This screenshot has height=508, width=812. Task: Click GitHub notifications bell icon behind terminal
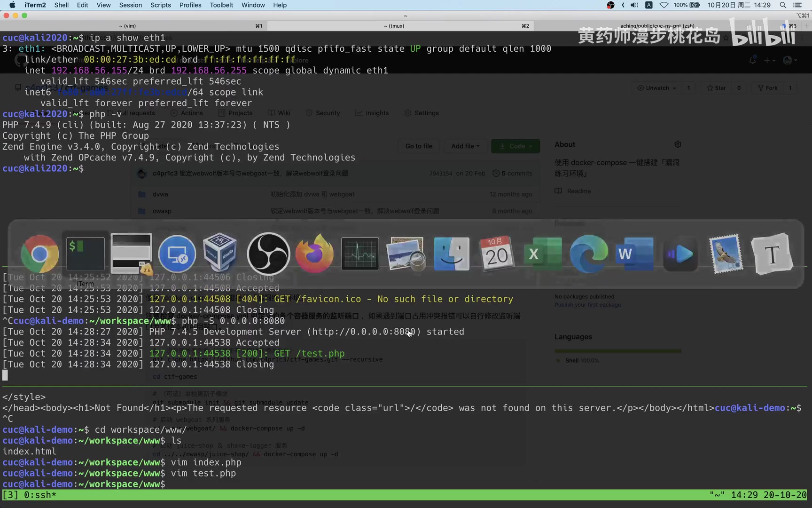pyautogui.click(x=753, y=60)
